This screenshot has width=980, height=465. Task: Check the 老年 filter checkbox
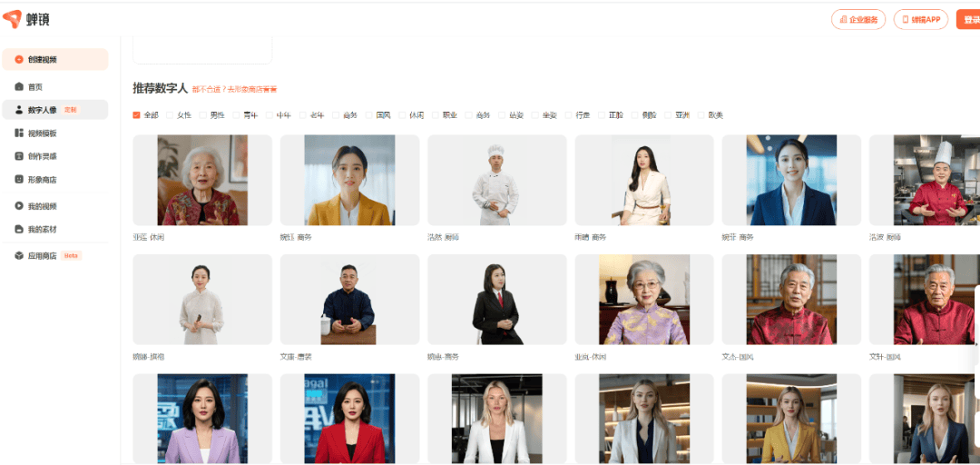(302, 115)
